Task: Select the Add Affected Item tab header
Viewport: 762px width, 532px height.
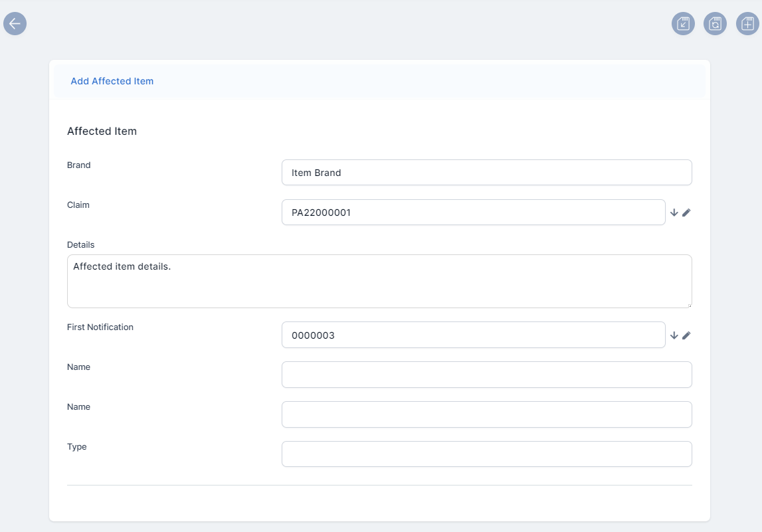Action: [112, 81]
